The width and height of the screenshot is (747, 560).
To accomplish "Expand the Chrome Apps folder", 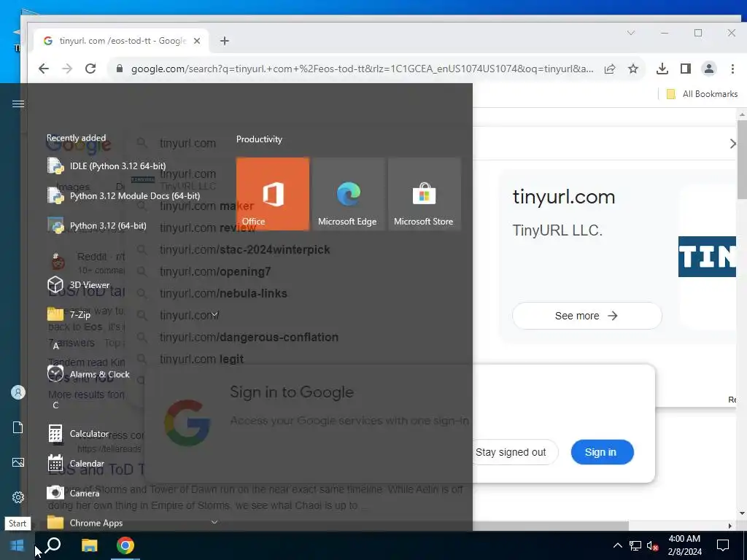I will coord(133,523).
